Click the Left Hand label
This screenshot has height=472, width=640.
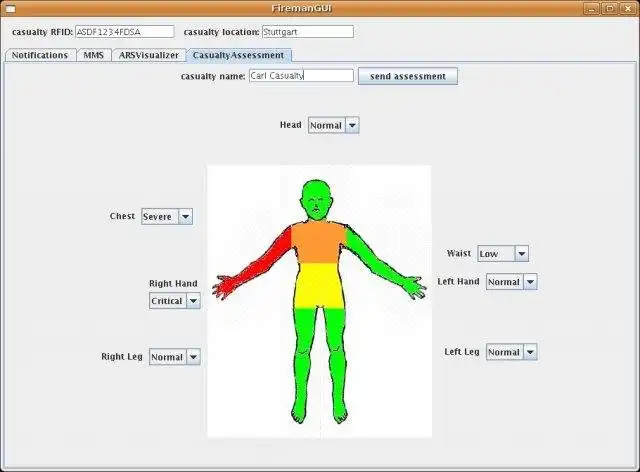pyautogui.click(x=458, y=281)
